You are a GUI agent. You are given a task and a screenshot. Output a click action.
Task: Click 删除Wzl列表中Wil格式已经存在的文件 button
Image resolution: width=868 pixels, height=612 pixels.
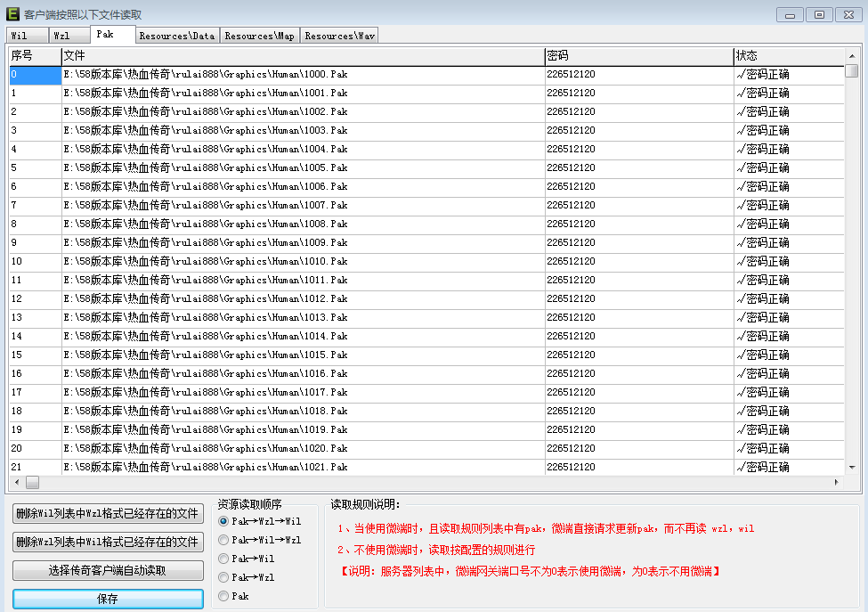point(108,543)
